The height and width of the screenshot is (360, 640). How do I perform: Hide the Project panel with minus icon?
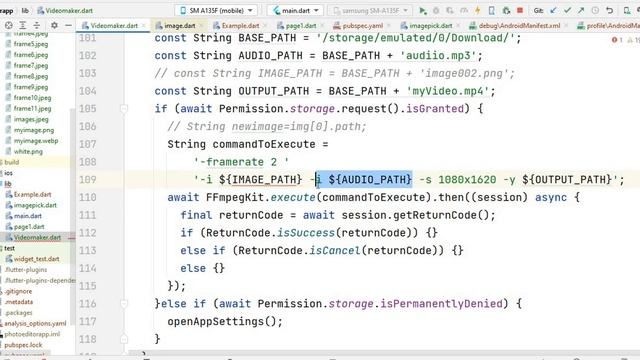click(68, 25)
